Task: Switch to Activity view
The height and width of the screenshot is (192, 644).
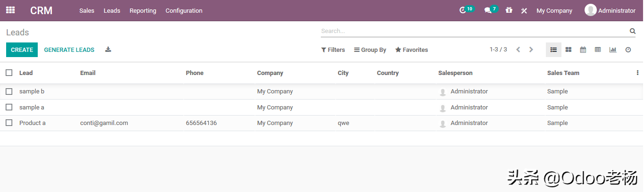Action: coord(628,50)
